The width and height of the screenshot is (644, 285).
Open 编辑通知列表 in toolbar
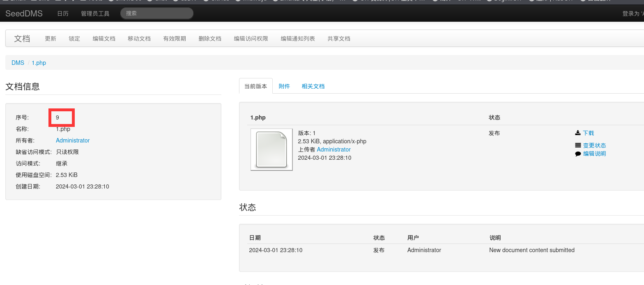[298, 39]
